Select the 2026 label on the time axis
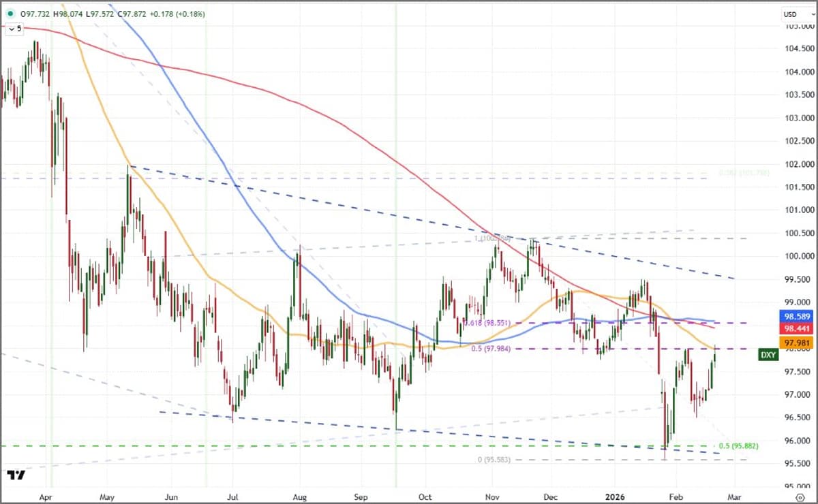Image resolution: width=818 pixels, height=504 pixels. [x=614, y=497]
